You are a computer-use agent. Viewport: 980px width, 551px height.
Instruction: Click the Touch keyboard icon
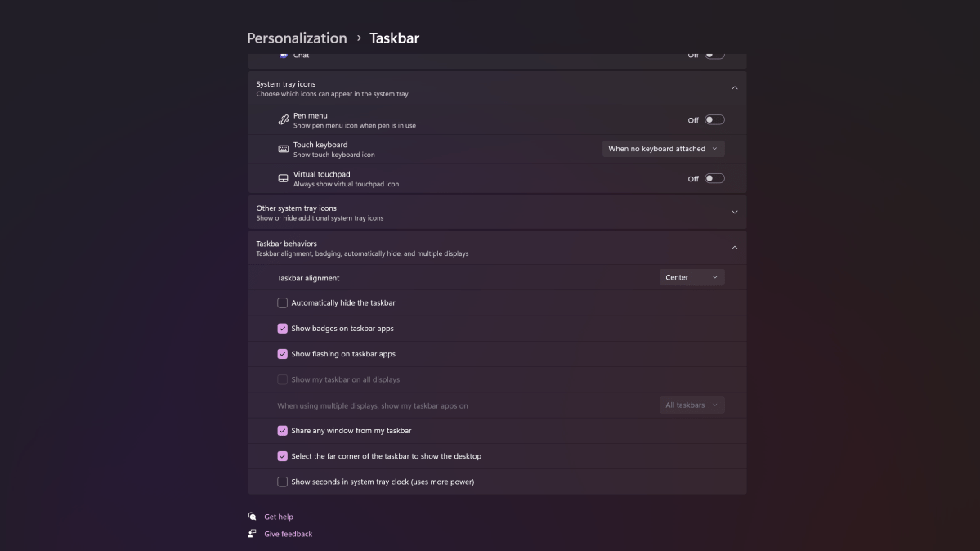click(283, 149)
